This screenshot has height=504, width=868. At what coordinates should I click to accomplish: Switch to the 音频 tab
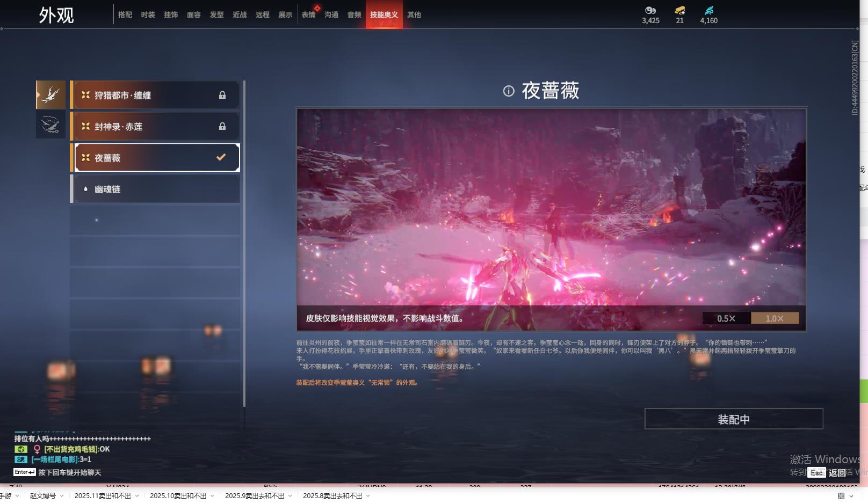pyautogui.click(x=355, y=14)
